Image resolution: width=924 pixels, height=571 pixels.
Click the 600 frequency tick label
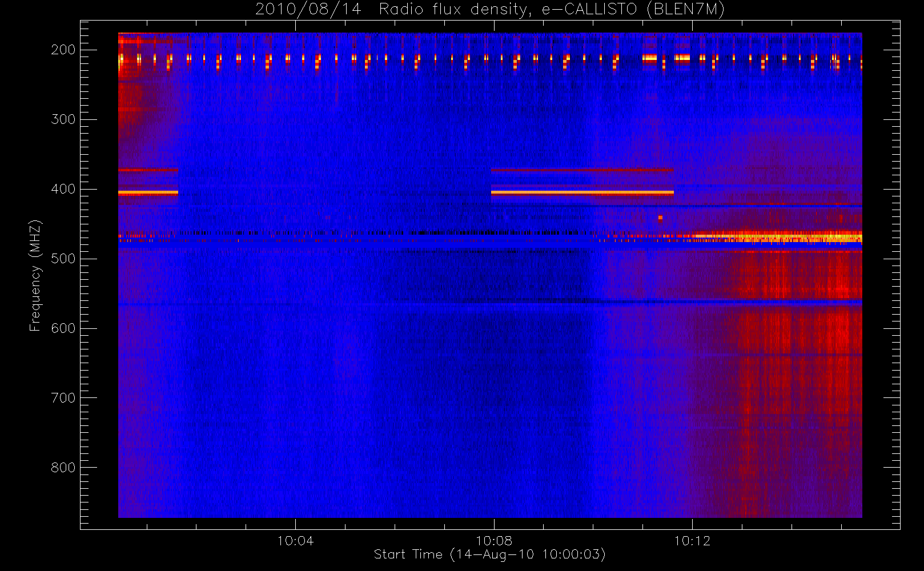click(x=63, y=328)
